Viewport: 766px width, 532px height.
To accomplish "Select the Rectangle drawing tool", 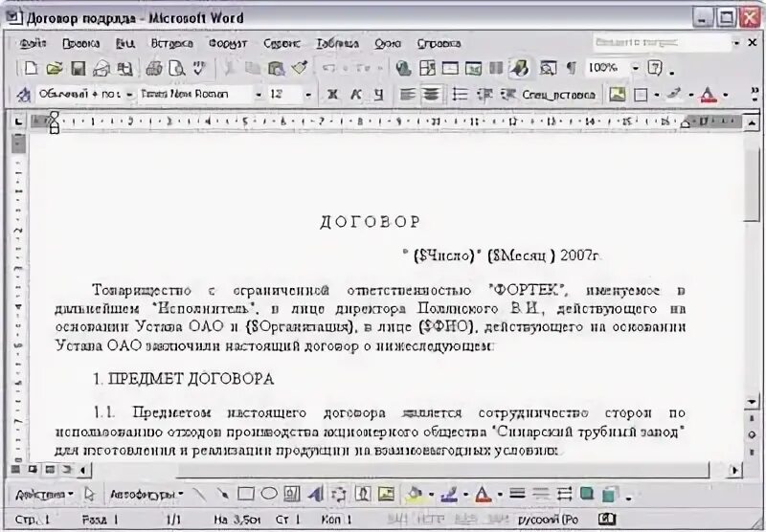I will [246, 495].
